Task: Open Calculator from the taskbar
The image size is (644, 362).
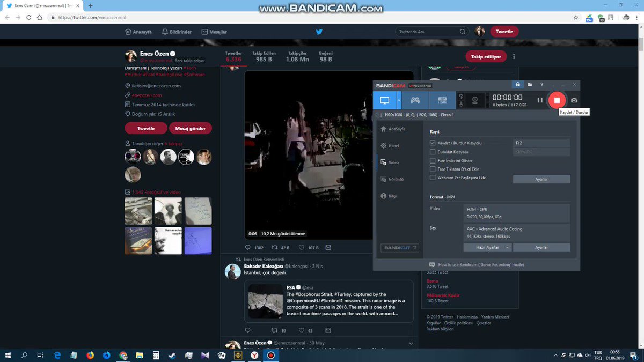Action: tap(156, 355)
